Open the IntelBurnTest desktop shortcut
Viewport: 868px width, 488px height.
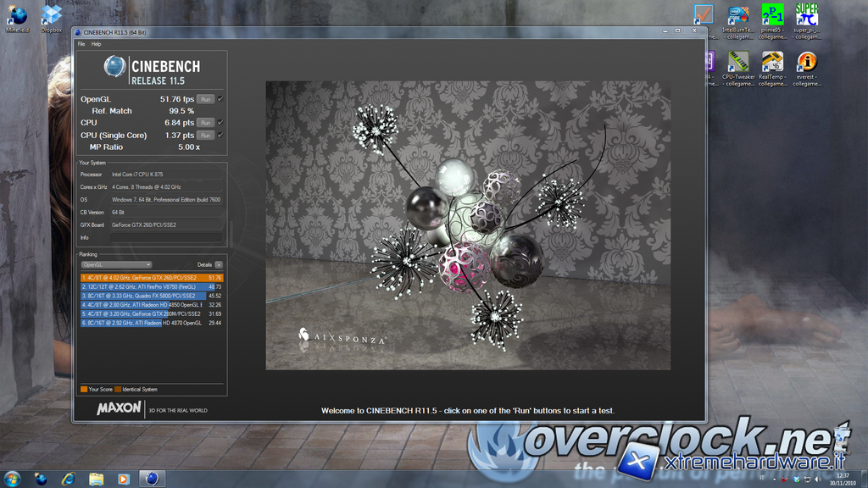(738, 17)
